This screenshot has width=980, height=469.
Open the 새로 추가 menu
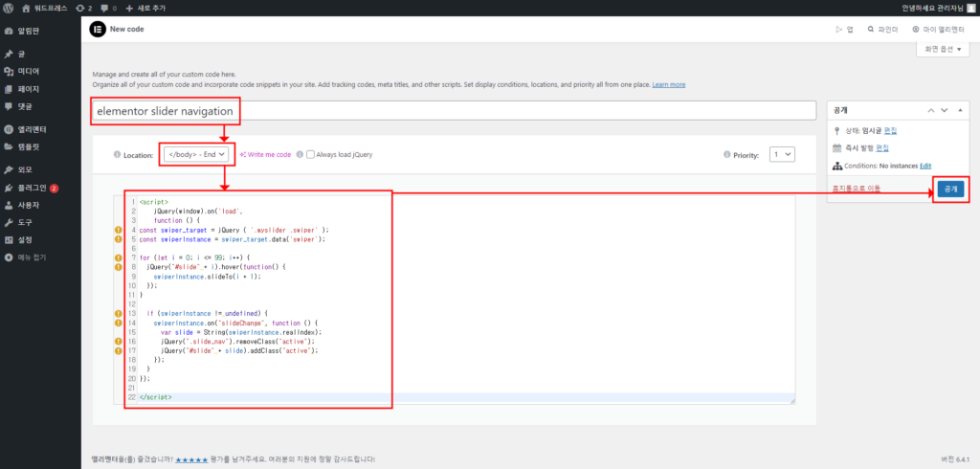pyautogui.click(x=145, y=8)
